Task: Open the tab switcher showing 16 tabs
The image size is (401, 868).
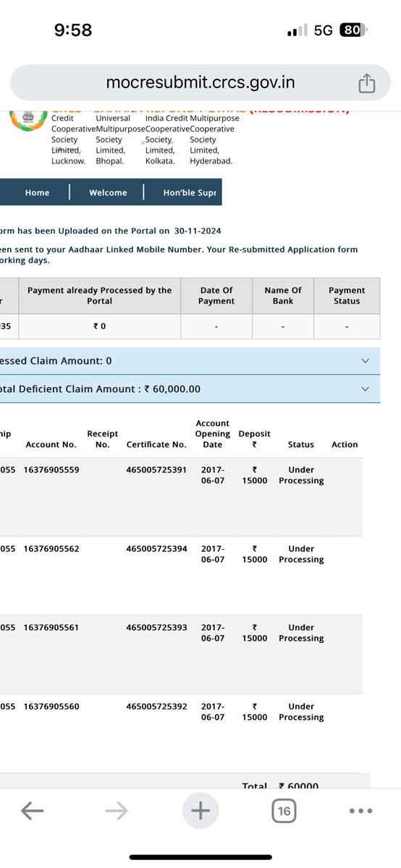Action: (284, 812)
